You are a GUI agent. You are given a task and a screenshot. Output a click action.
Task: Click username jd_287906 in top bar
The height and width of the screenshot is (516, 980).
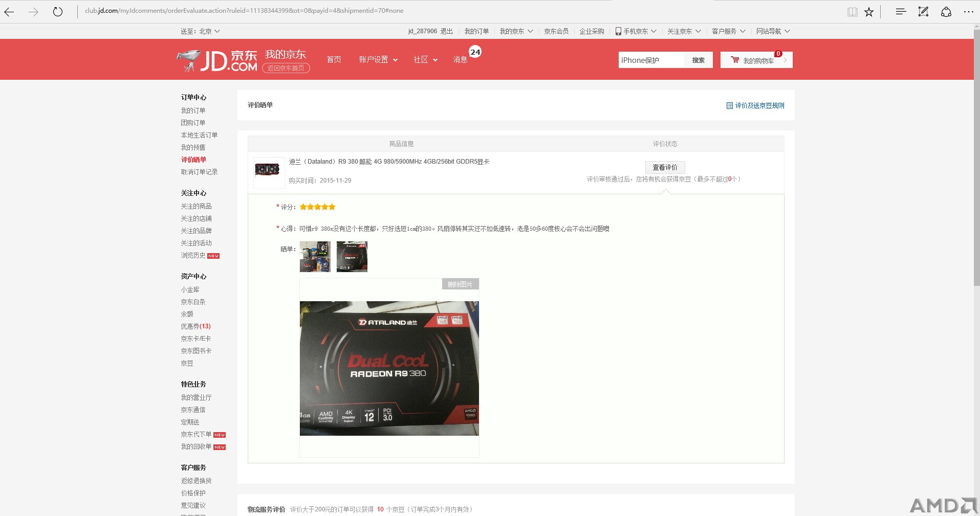[x=423, y=31]
